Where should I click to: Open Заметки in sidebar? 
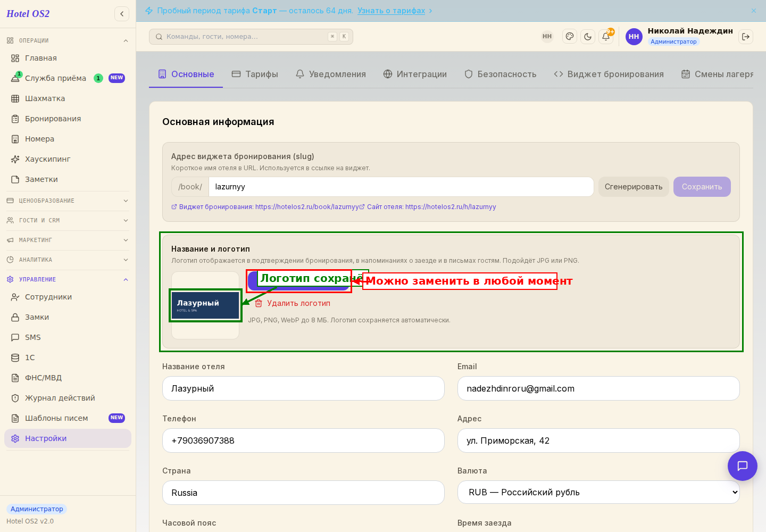(x=68, y=179)
